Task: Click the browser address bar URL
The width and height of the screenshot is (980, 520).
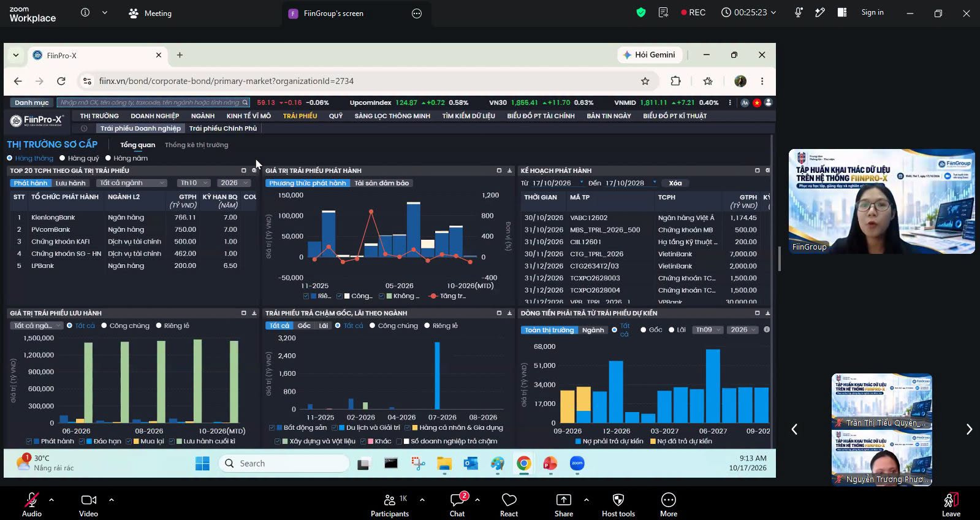Action: [226, 81]
